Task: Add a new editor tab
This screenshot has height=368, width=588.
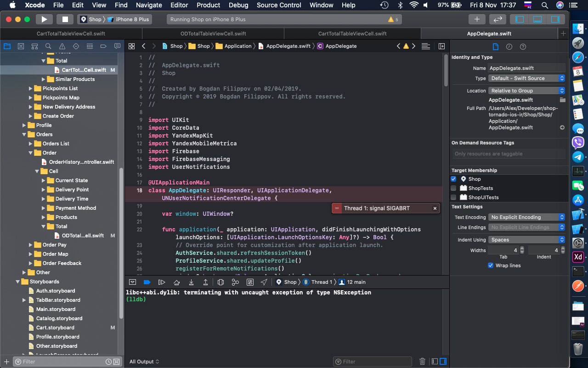Action: pyautogui.click(x=564, y=34)
